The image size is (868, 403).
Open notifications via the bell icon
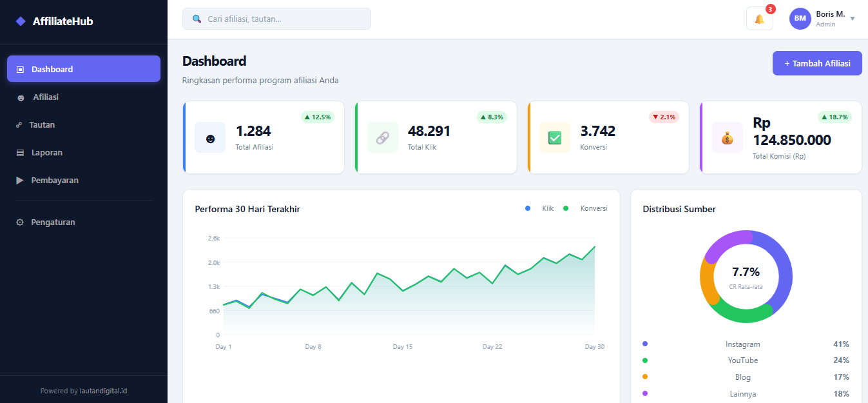[760, 19]
